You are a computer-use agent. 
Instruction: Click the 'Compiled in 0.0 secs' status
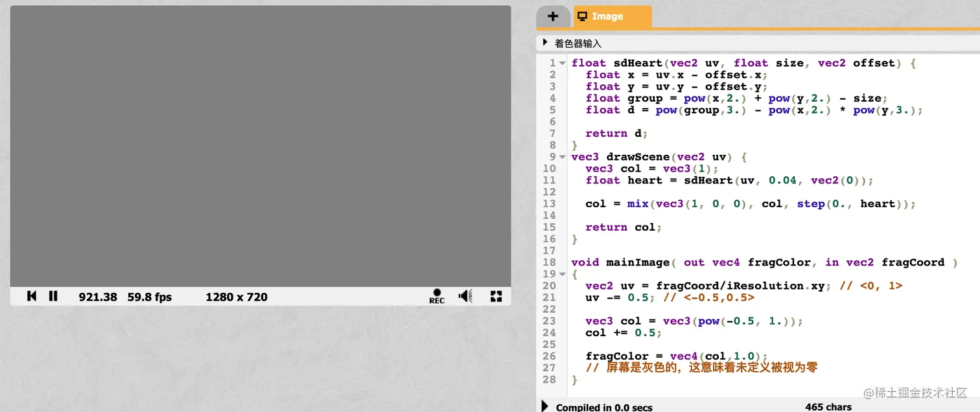(604, 407)
